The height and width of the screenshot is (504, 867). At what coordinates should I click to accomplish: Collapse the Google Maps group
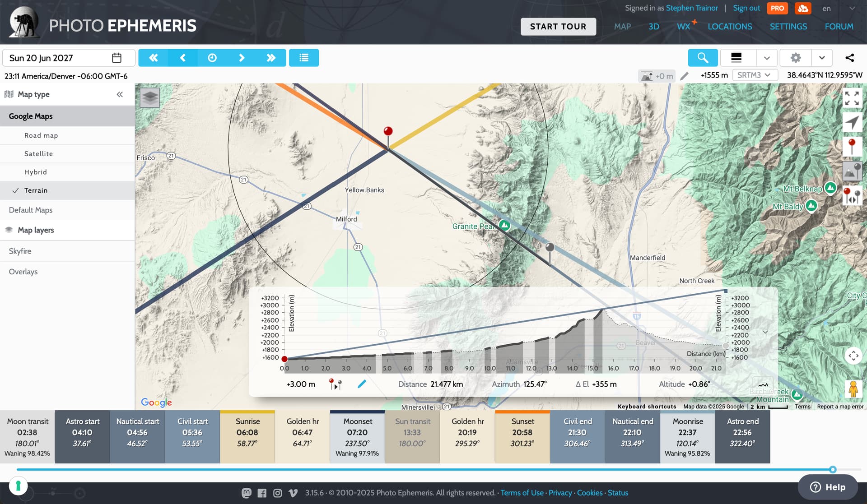coord(67,116)
